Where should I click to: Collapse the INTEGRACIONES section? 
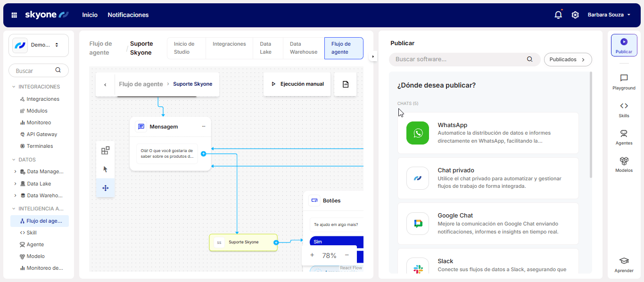click(14, 87)
